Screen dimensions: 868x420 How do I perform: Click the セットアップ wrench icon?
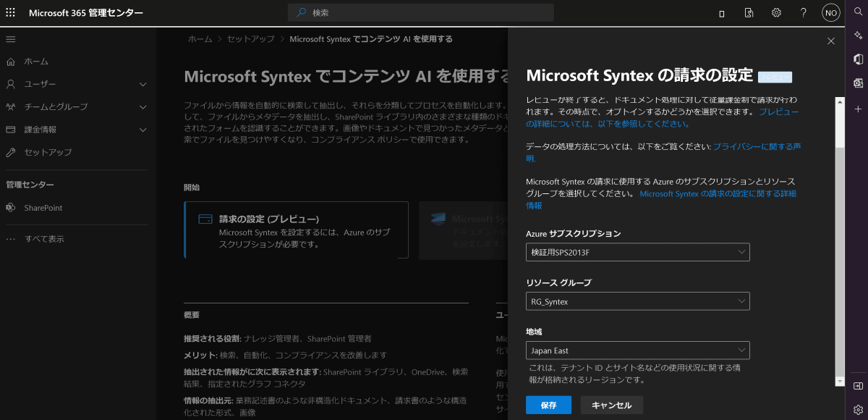tap(11, 152)
